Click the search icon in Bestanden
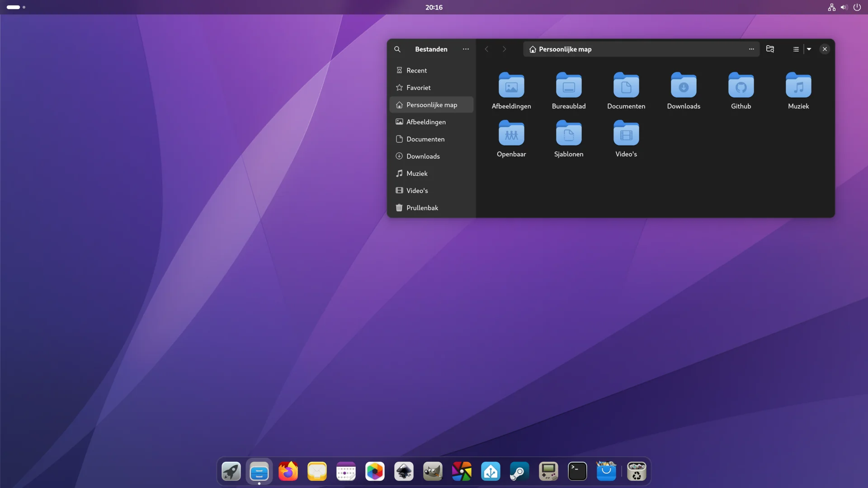This screenshot has height=488, width=868. pyautogui.click(x=397, y=49)
